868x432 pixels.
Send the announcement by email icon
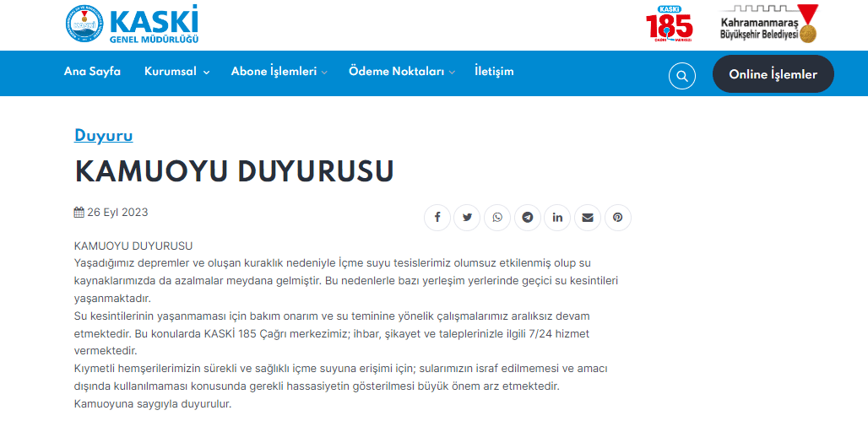click(x=588, y=218)
